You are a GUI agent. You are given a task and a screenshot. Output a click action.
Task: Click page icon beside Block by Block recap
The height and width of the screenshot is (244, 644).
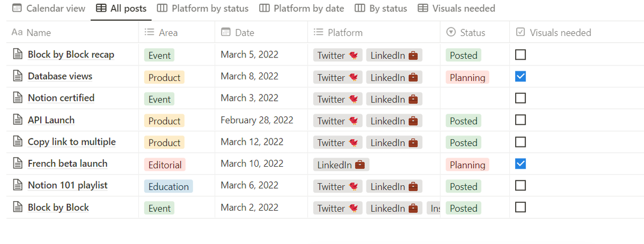click(18, 55)
